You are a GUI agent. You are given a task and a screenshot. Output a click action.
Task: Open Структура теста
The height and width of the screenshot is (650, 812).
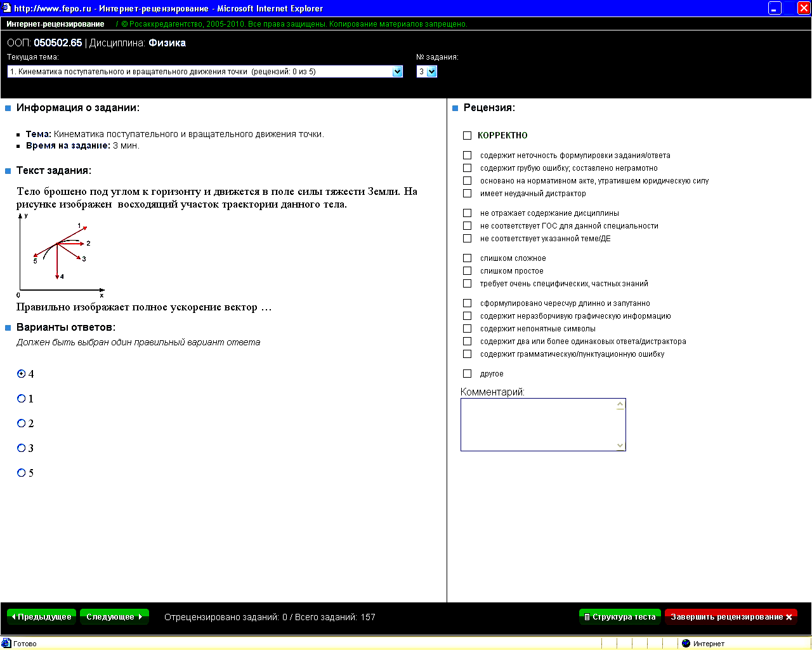pos(620,616)
